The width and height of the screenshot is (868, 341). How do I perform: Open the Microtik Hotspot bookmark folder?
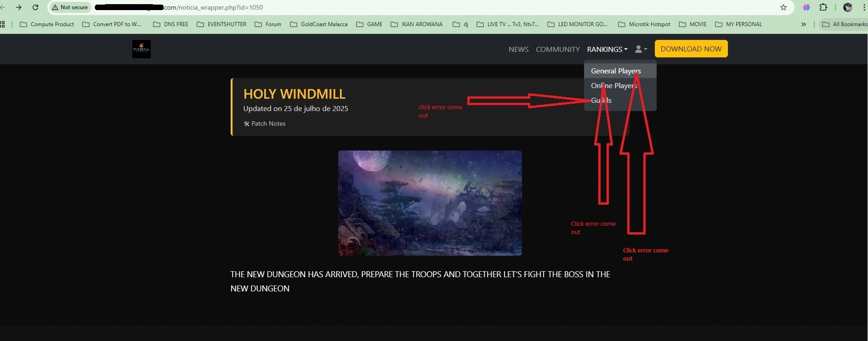(644, 24)
